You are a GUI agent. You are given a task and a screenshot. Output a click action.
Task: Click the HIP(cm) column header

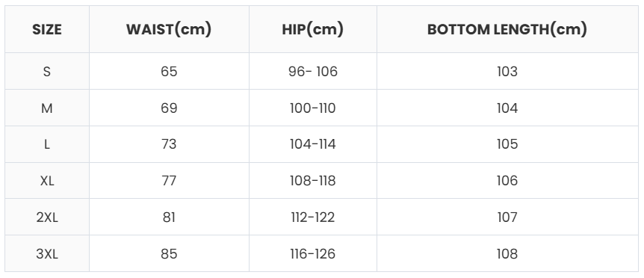tap(312, 29)
